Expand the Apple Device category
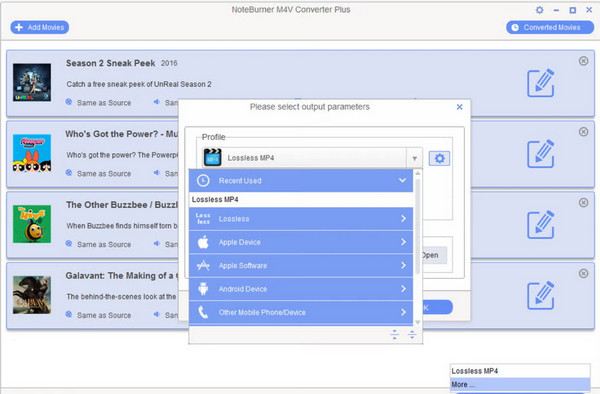 pos(301,242)
